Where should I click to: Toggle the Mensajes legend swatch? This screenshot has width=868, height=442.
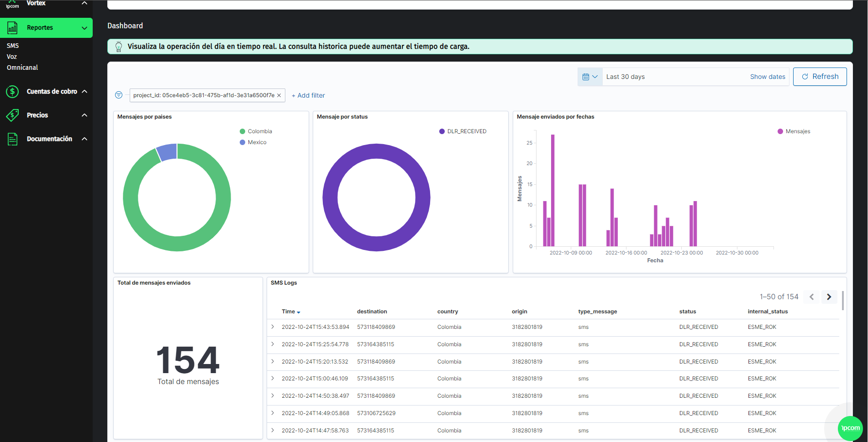point(780,131)
